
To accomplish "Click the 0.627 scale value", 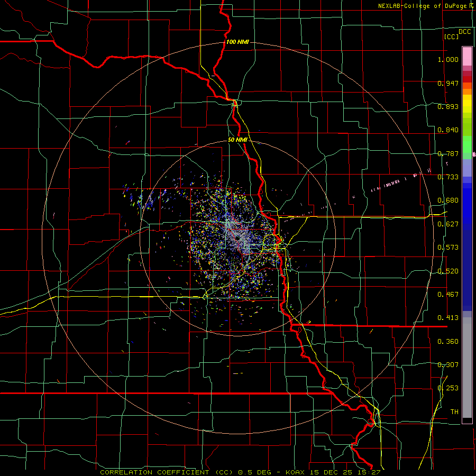I will 448,224.
